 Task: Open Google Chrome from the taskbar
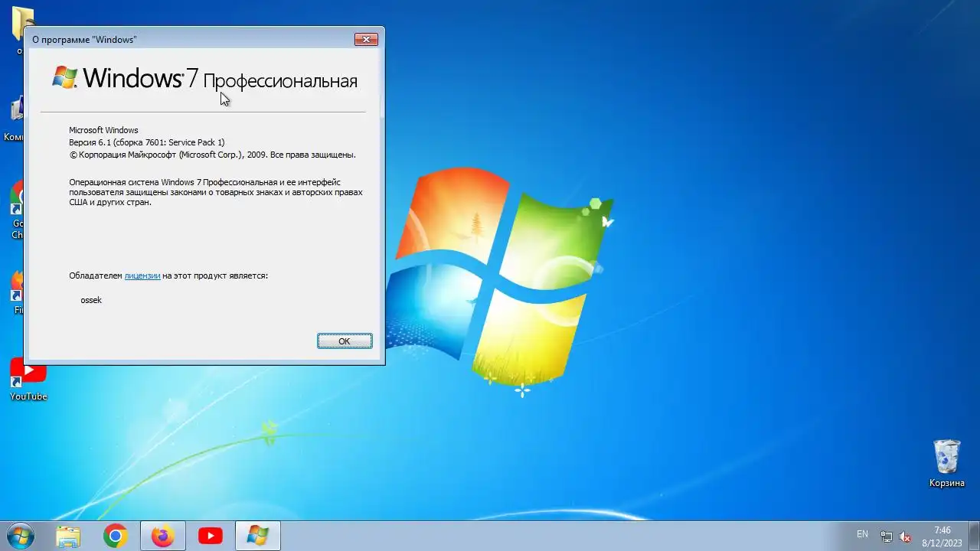point(116,536)
